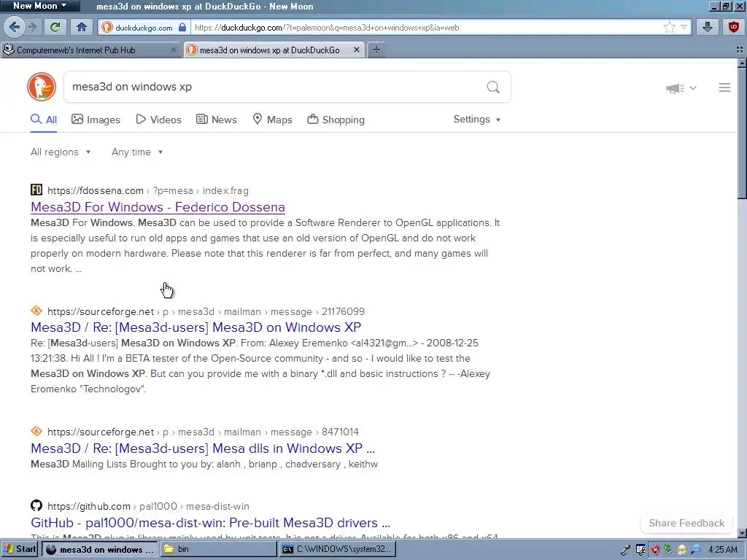Select the All results tab
The width and height of the screenshot is (747, 560).
click(x=44, y=120)
